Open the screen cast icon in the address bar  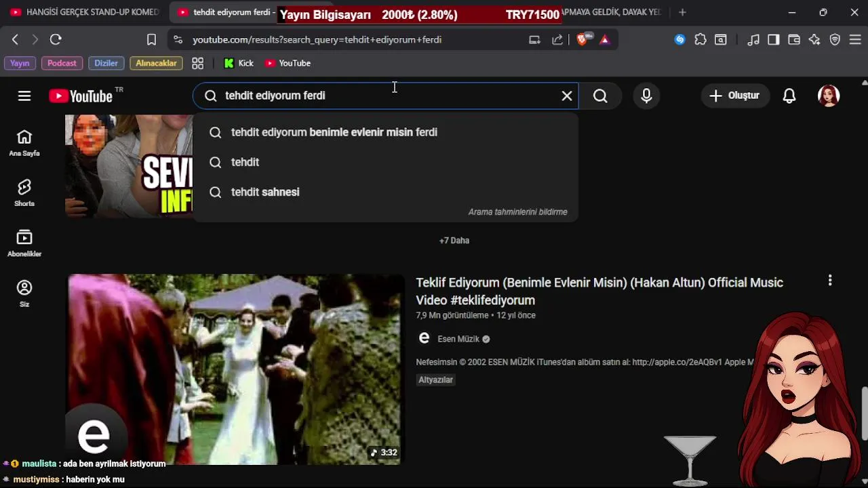coord(534,39)
